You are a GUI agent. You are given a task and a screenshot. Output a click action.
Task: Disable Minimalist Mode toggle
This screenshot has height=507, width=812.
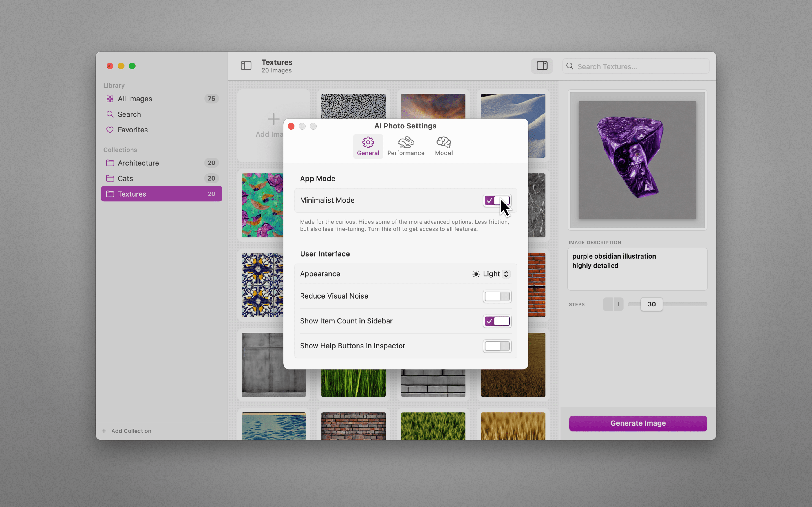[497, 201]
